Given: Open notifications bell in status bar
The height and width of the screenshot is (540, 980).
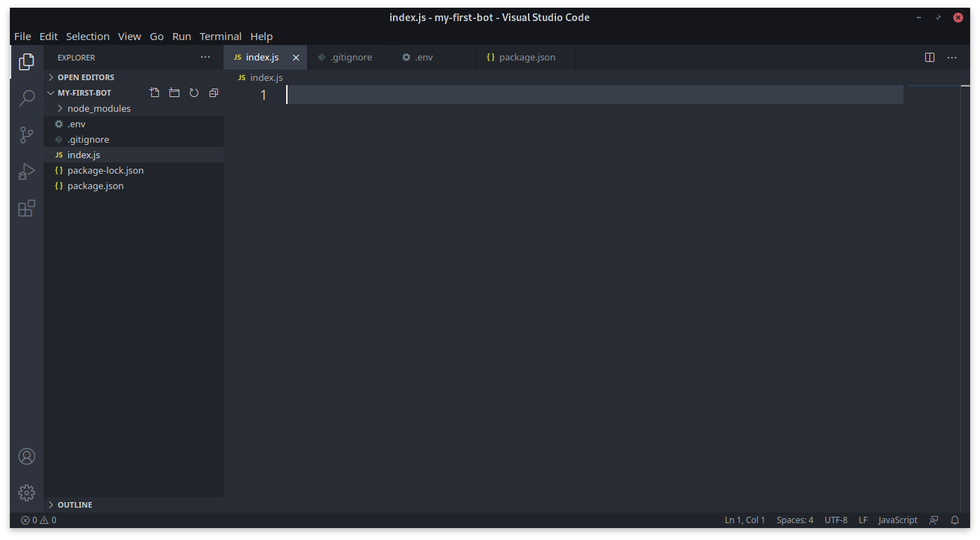Looking at the screenshot, I should tap(955, 520).
